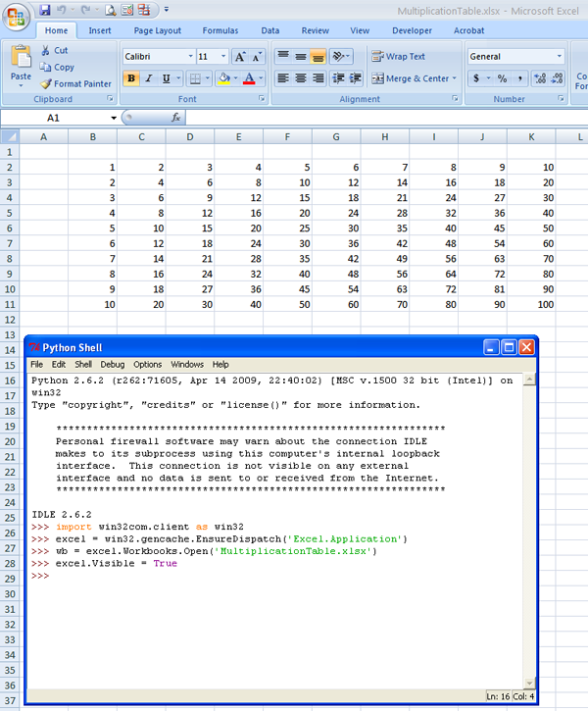
Task: Click the Wrap Text button
Action: (x=399, y=56)
